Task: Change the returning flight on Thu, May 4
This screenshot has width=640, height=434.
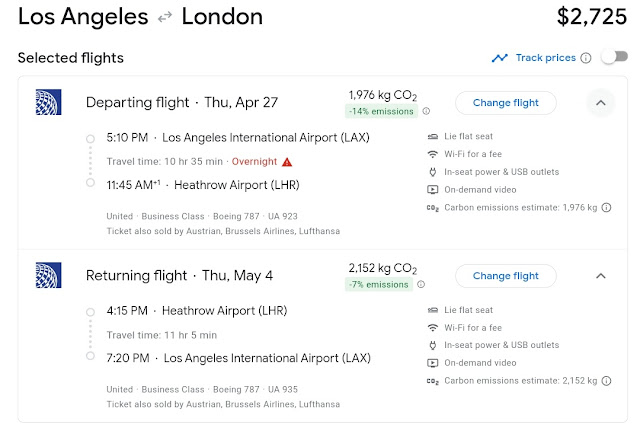Action: (x=505, y=275)
